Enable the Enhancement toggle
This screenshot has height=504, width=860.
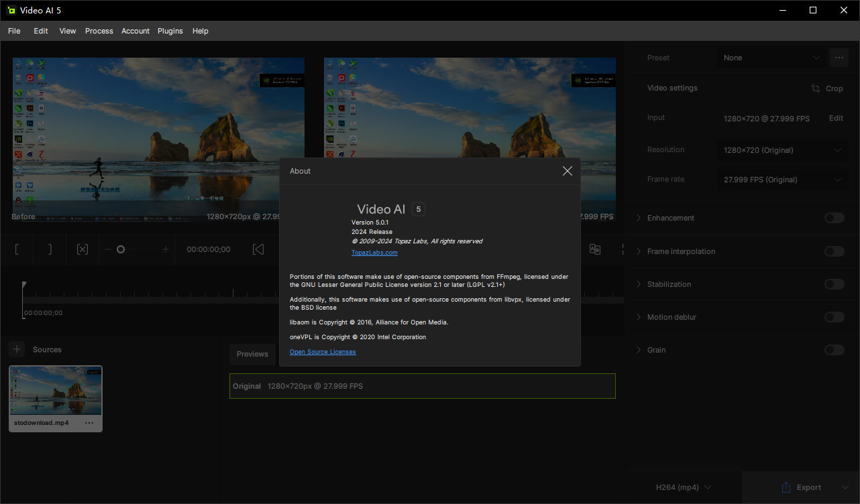pos(834,218)
